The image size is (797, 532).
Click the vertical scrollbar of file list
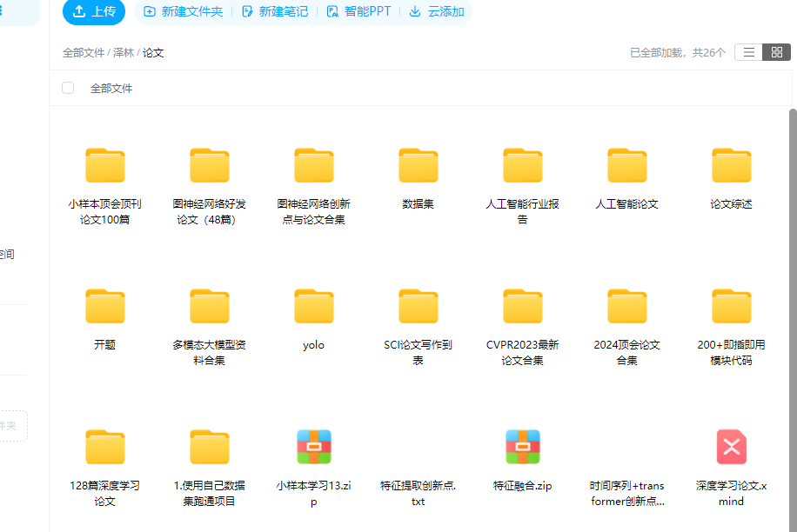(793, 320)
